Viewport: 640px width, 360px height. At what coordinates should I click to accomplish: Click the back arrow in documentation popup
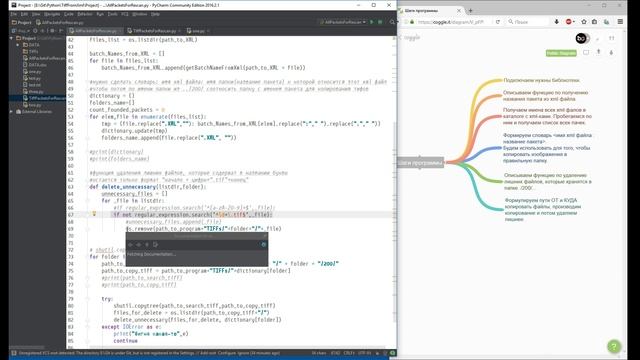point(130,244)
